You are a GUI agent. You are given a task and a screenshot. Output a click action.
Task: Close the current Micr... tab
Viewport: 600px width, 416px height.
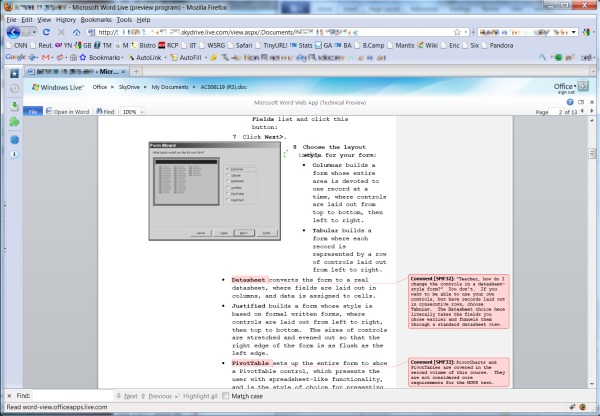123,72
